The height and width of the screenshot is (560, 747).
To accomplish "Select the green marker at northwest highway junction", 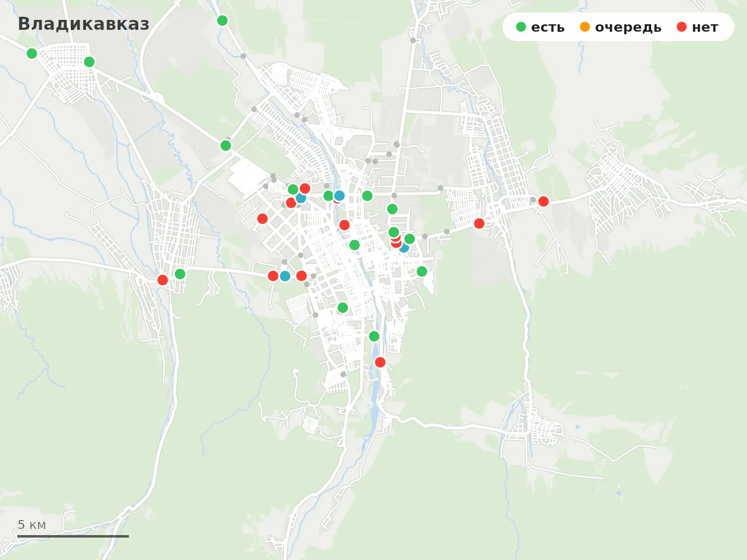I will (x=226, y=146).
